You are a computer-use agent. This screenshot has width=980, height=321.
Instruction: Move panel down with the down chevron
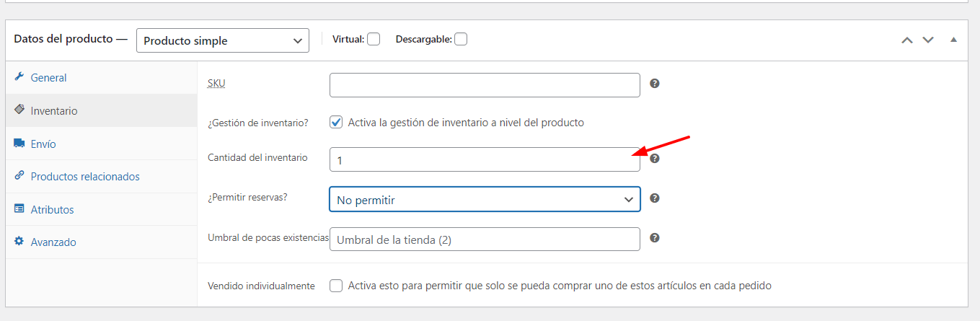click(928, 40)
